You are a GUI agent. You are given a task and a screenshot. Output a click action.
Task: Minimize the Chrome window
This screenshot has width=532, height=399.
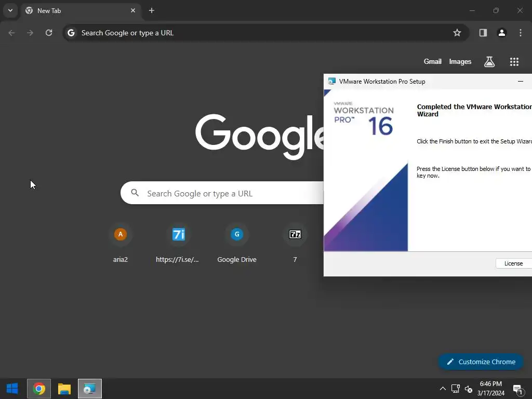coord(472,10)
